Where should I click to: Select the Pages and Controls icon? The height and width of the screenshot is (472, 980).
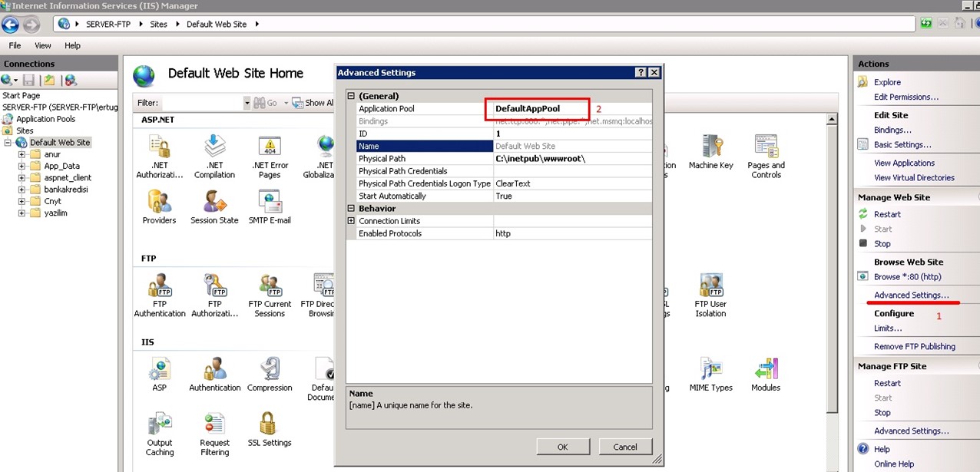point(766,157)
